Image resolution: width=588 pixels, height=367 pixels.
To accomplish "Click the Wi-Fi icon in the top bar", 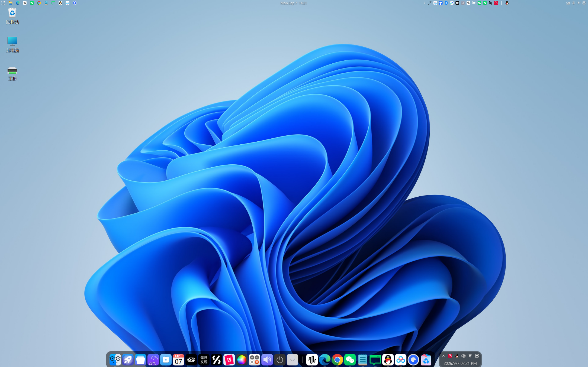I will pos(579,3).
